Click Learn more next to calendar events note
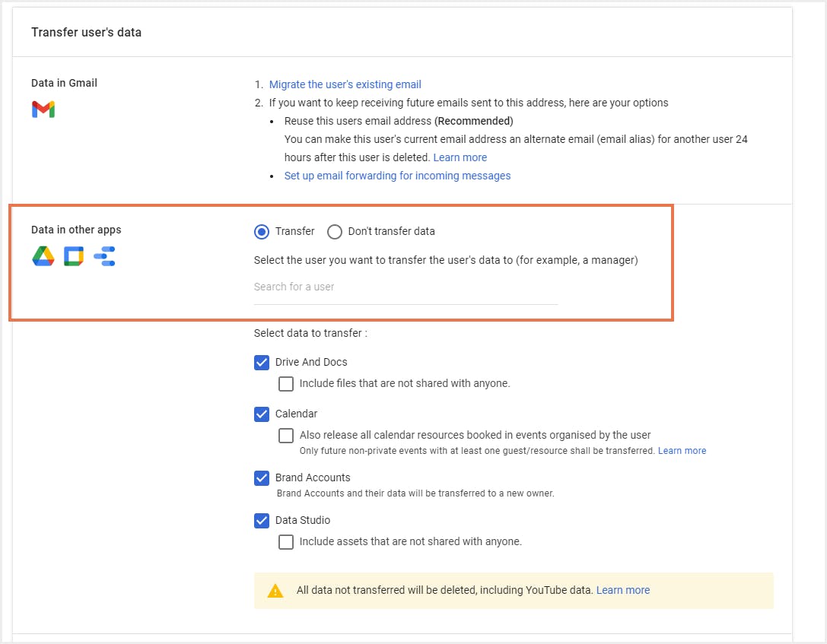827x644 pixels. [682, 451]
